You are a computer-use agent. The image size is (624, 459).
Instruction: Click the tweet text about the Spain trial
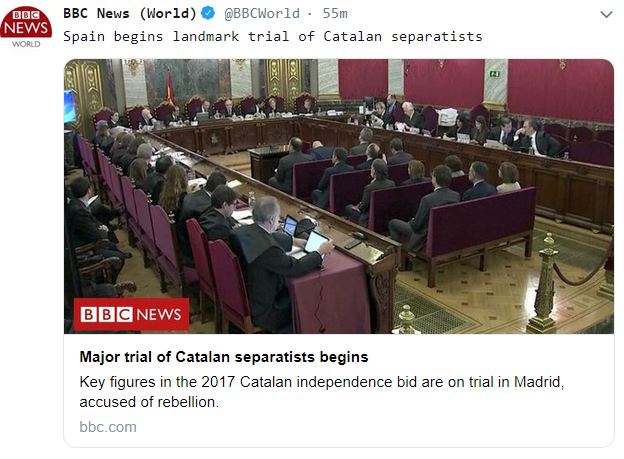coord(273,36)
